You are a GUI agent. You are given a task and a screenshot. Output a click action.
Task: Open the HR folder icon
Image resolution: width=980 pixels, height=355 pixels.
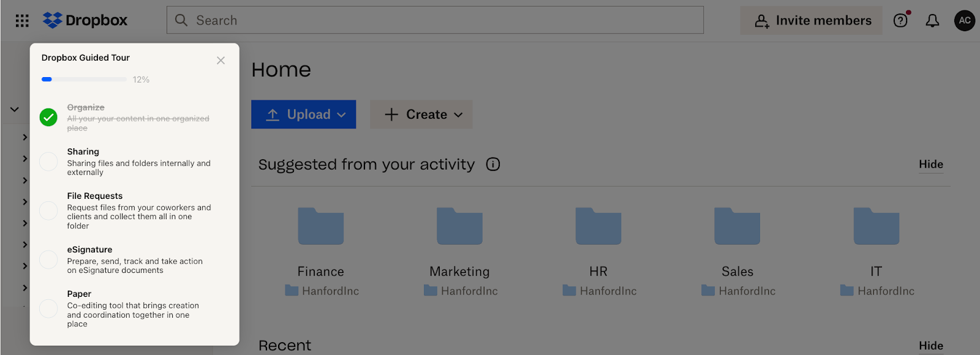point(598,226)
